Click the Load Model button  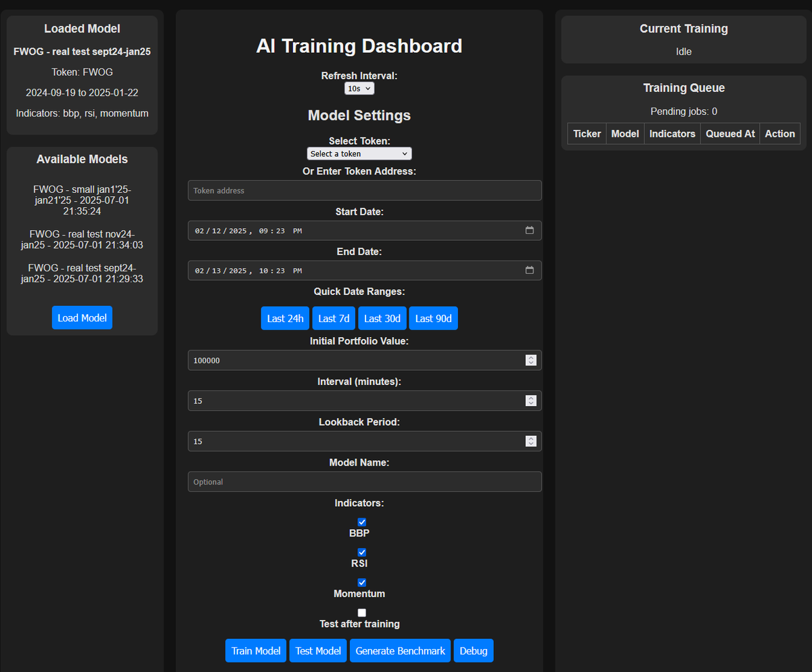point(82,317)
